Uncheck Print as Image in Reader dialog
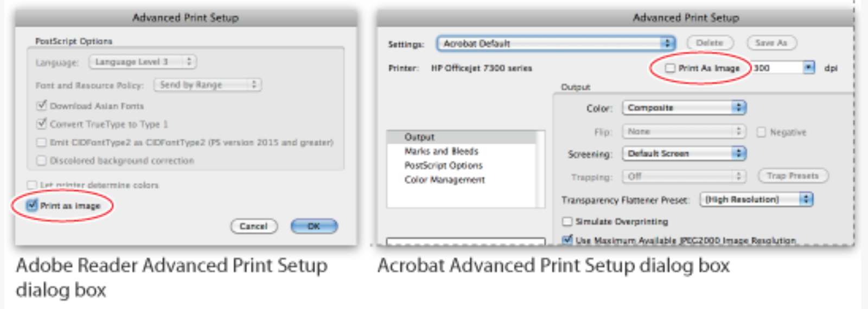 tap(32, 205)
